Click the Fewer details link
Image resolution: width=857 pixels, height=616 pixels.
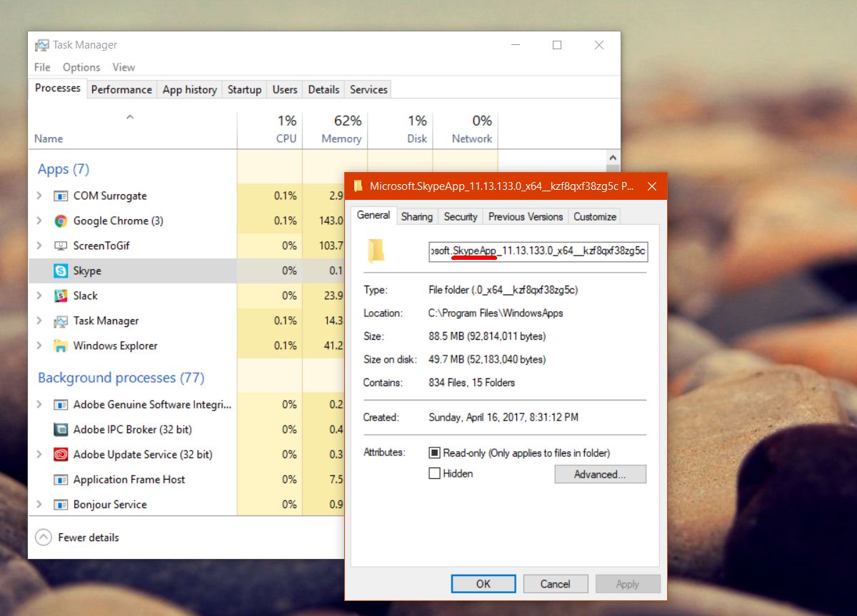tap(89, 537)
